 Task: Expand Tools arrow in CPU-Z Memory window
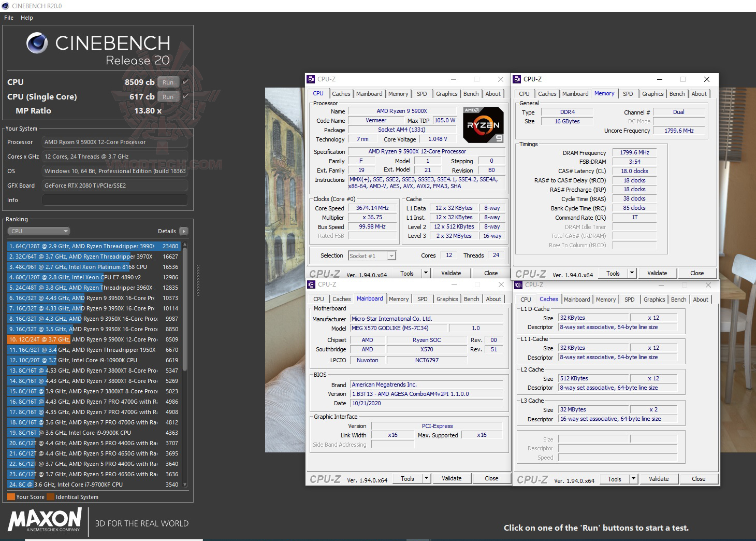(632, 273)
